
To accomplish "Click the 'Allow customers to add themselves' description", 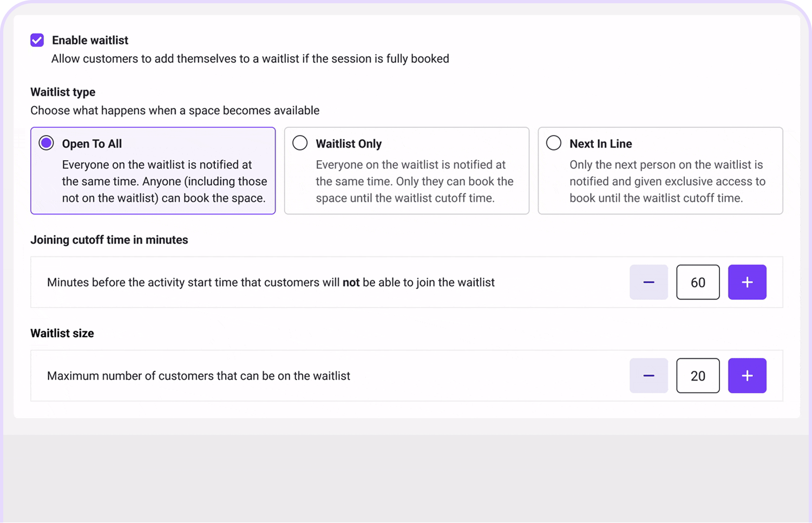I will tap(250, 58).
